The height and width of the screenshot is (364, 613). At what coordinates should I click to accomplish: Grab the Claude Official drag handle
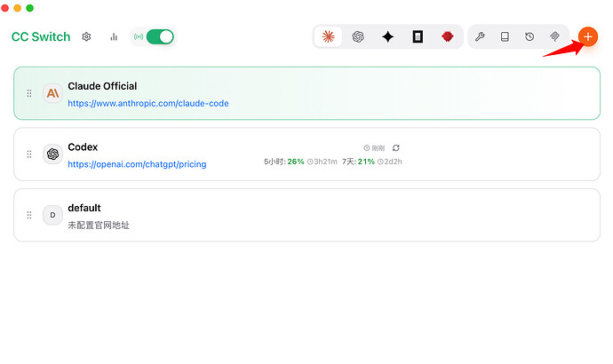pos(29,93)
